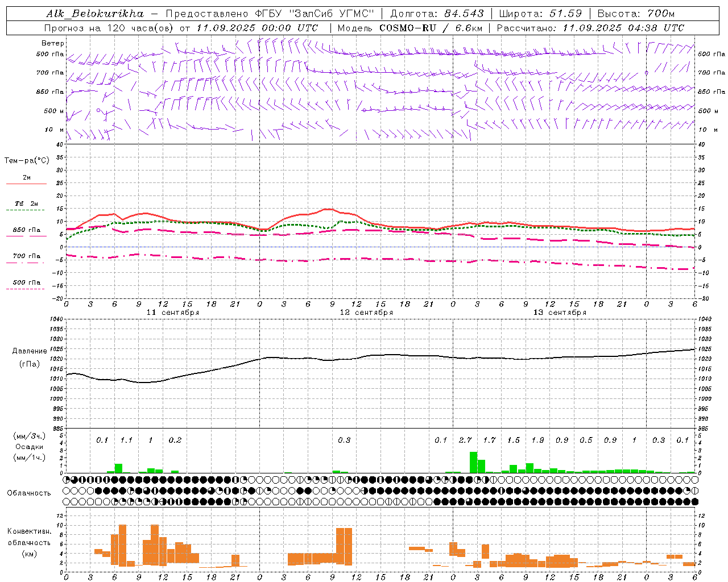Click the elevation text Высота: 700м

pyautogui.click(x=636, y=14)
